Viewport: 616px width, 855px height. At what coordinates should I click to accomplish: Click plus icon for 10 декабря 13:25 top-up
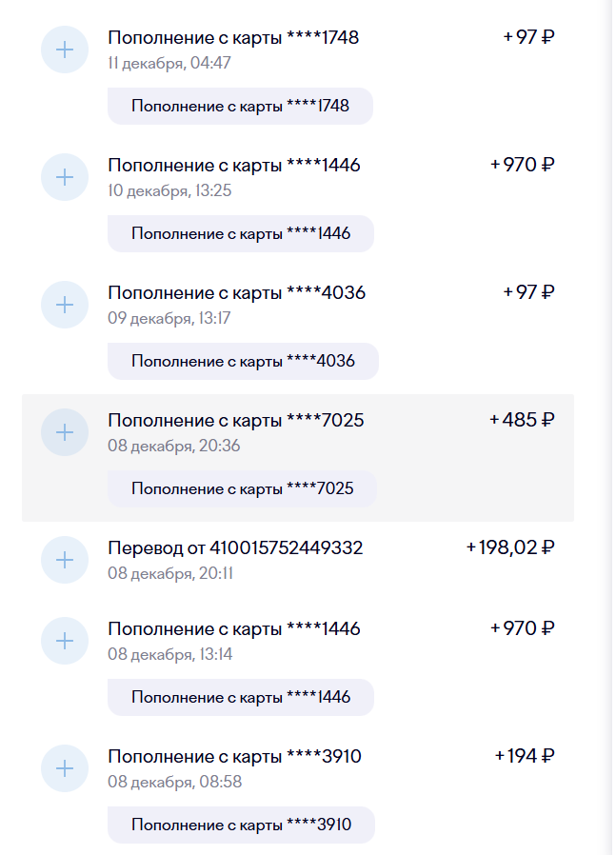click(x=65, y=177)
